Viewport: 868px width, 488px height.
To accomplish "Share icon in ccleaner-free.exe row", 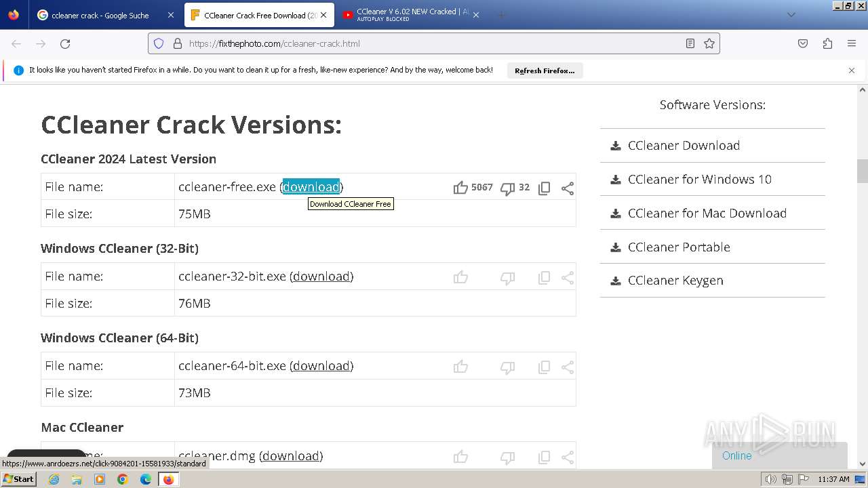I will point(568,188).
